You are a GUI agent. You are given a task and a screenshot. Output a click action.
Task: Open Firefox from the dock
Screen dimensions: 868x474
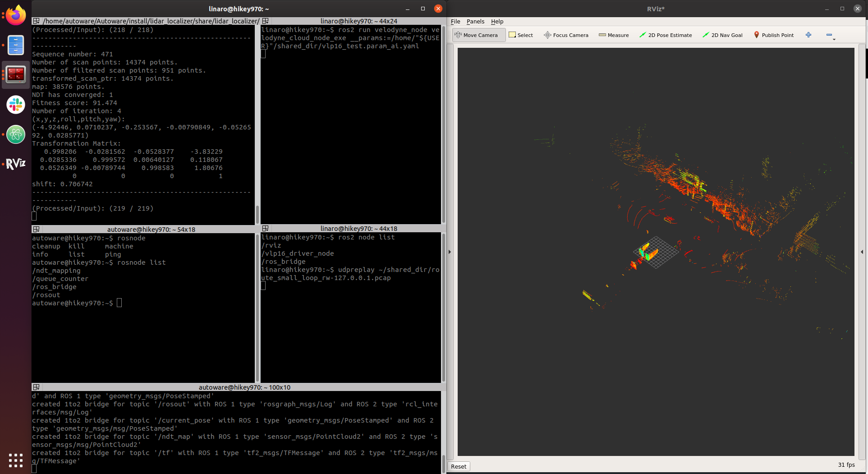(16, 16)
